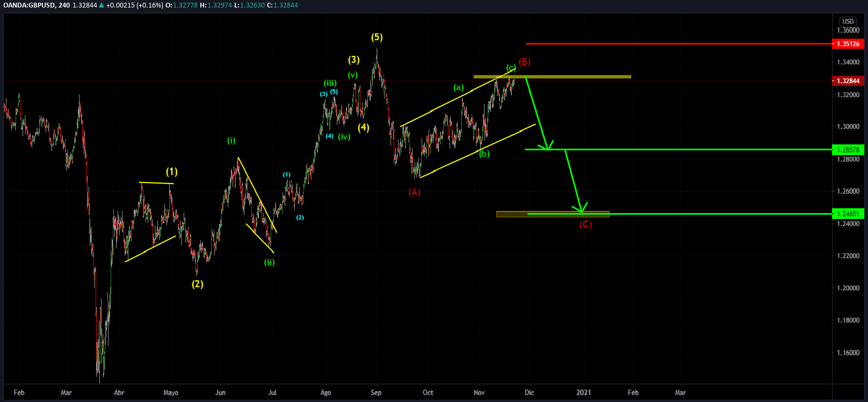Click the green (ii) wave label
This screenshot has width=868, height=402.
coord(269,262)
